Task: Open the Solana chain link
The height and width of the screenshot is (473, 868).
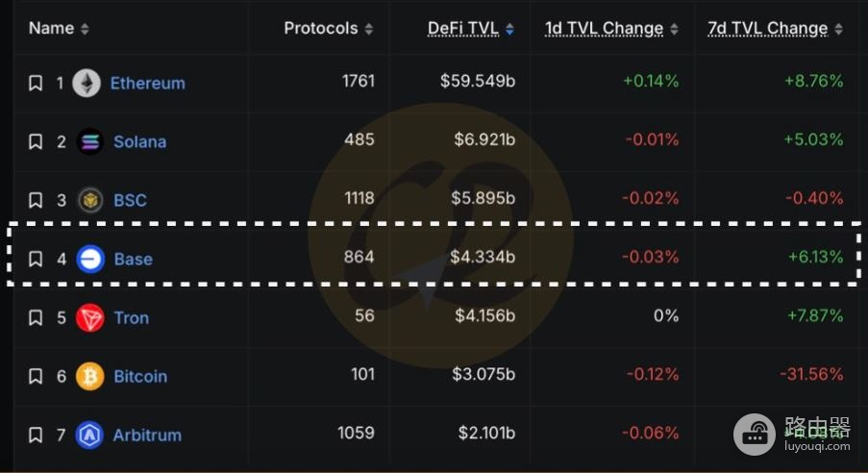Action: coord(140,141)
